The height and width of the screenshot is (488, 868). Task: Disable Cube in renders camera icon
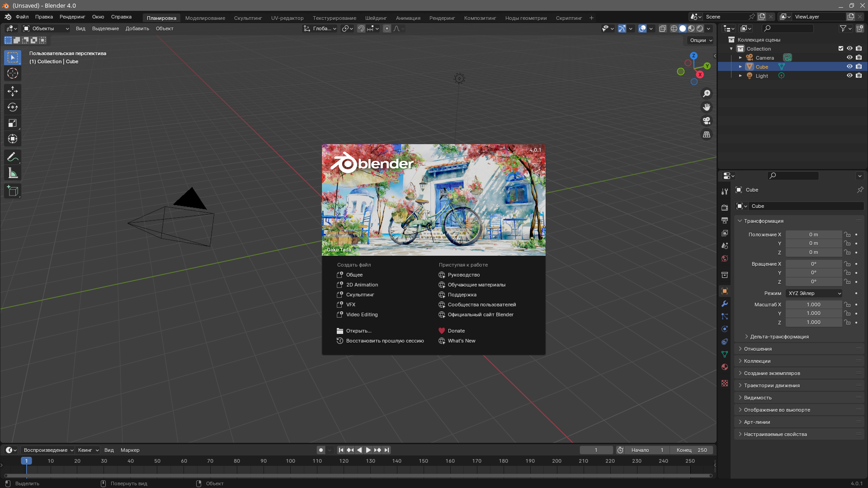[x=859, y=66]
